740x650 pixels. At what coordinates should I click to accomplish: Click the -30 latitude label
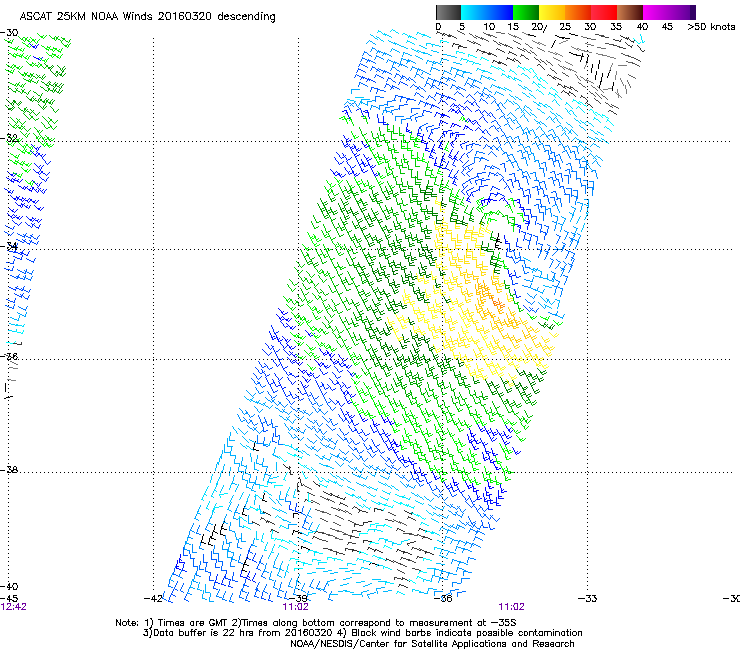9,33
